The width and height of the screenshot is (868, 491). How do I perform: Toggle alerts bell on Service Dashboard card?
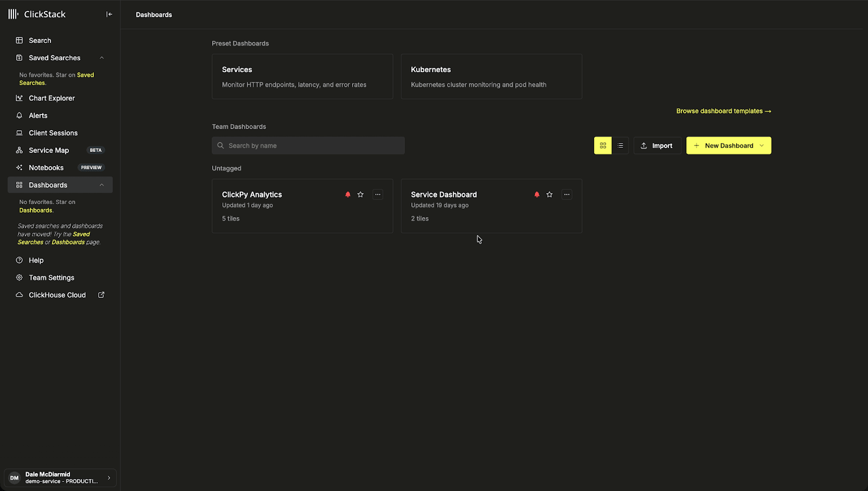pos(537,194)
